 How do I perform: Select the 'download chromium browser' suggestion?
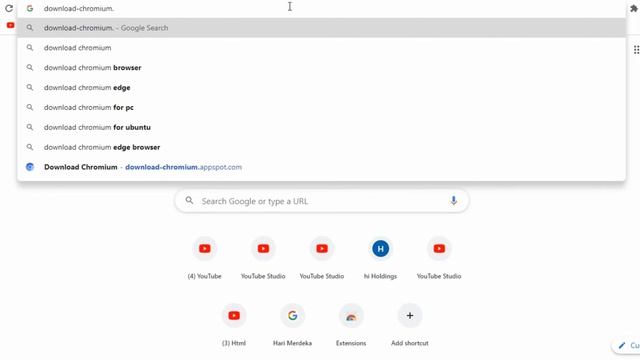click(x=322, y=68)
